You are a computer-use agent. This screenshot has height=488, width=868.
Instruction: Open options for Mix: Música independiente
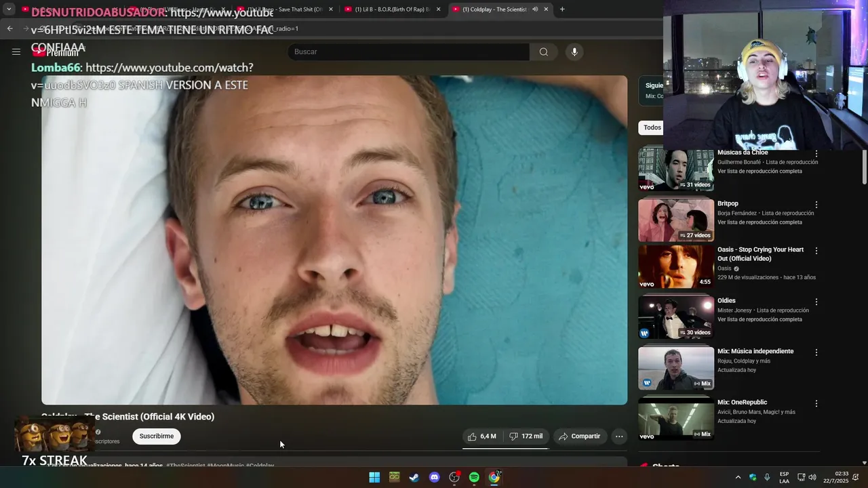pos(816,352)
